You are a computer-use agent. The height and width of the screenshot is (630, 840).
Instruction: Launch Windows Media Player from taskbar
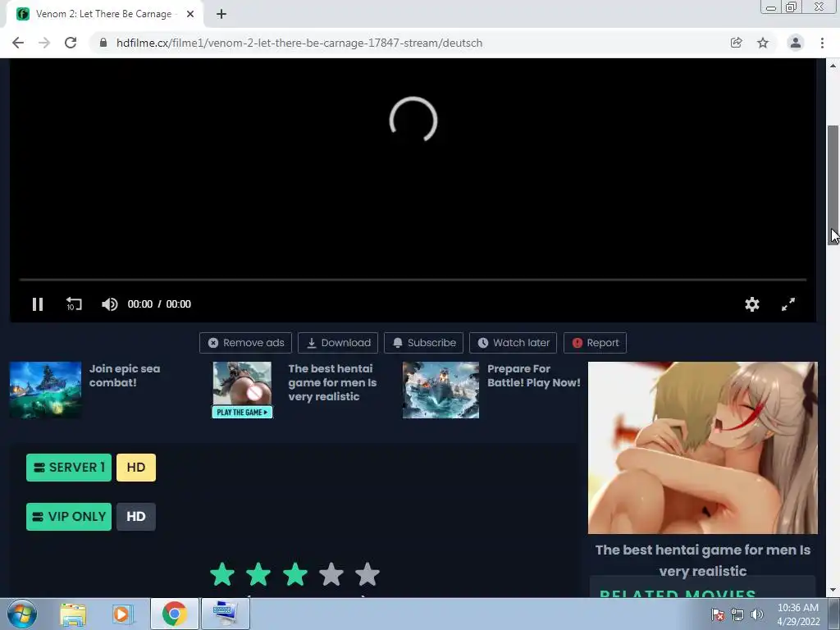[x=122, y=614]
